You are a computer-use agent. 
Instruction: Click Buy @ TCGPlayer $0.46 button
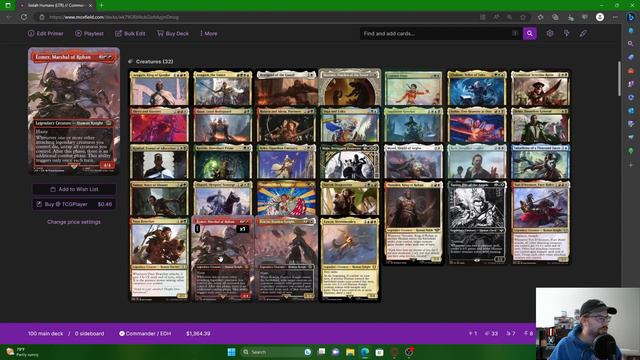[x=74, y=204]
